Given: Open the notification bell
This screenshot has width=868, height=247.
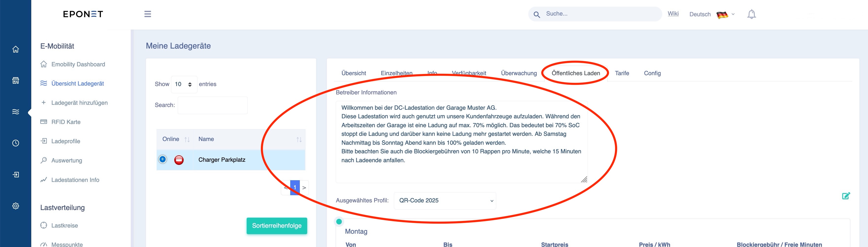Looking at the screenshot, I should (751, 14).
